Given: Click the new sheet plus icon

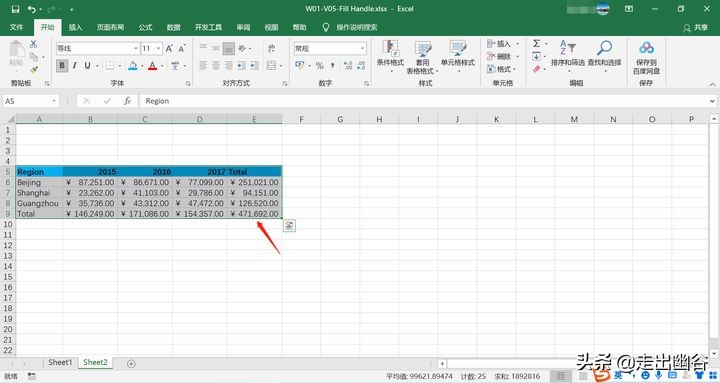Looking at the screenshot, I should click(131, 364).
